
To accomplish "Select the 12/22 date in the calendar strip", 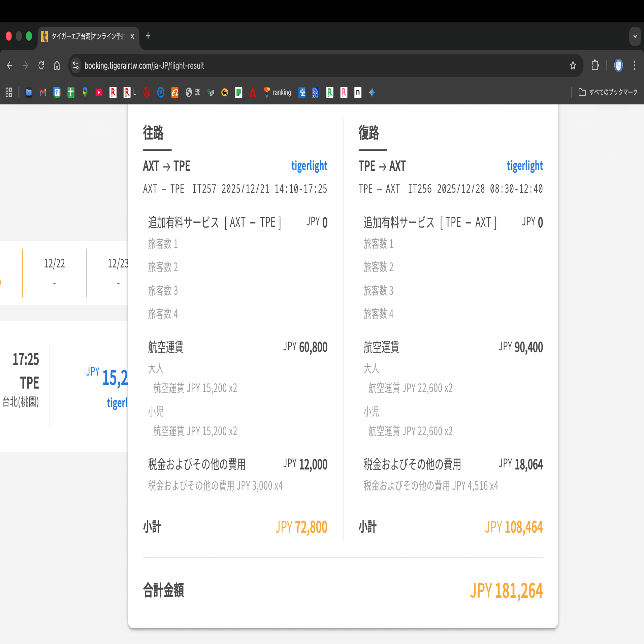I will click(x=55, y=273).
